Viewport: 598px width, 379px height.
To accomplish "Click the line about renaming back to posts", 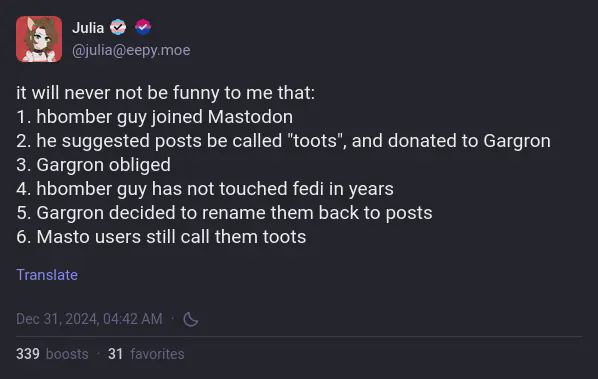I will [224, 213].
